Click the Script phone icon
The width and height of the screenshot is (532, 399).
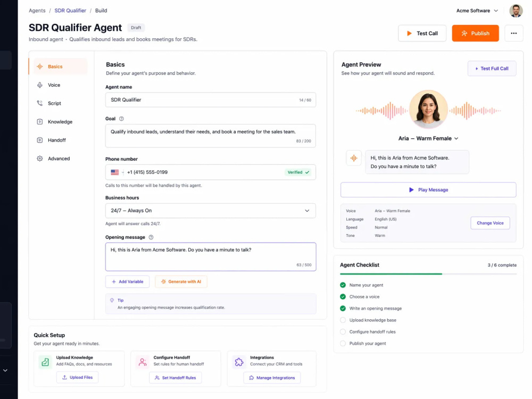coord(40,103)
